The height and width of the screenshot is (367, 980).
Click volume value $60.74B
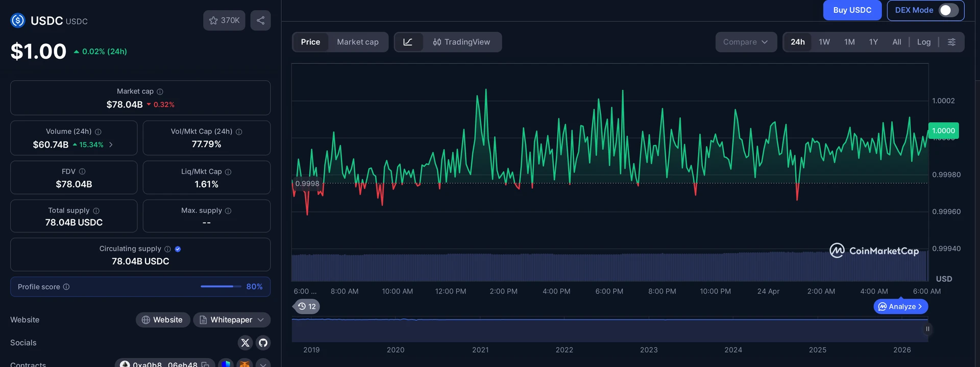pyautogui.click(x=51, y=145)
